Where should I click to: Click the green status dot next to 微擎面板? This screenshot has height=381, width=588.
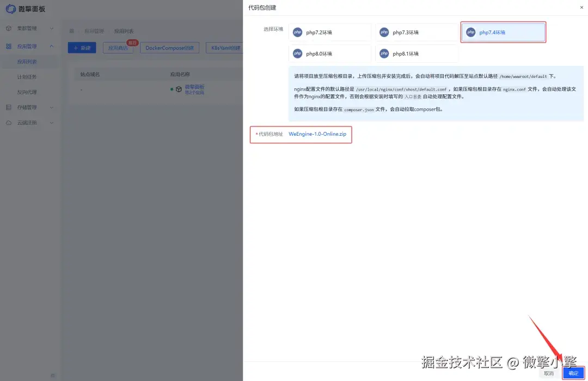tap(171, 88)
